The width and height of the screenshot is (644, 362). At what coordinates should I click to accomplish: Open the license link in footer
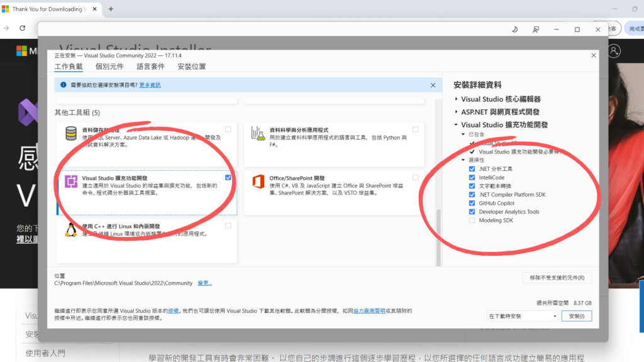pyautogui.click(x=174, y=311)
